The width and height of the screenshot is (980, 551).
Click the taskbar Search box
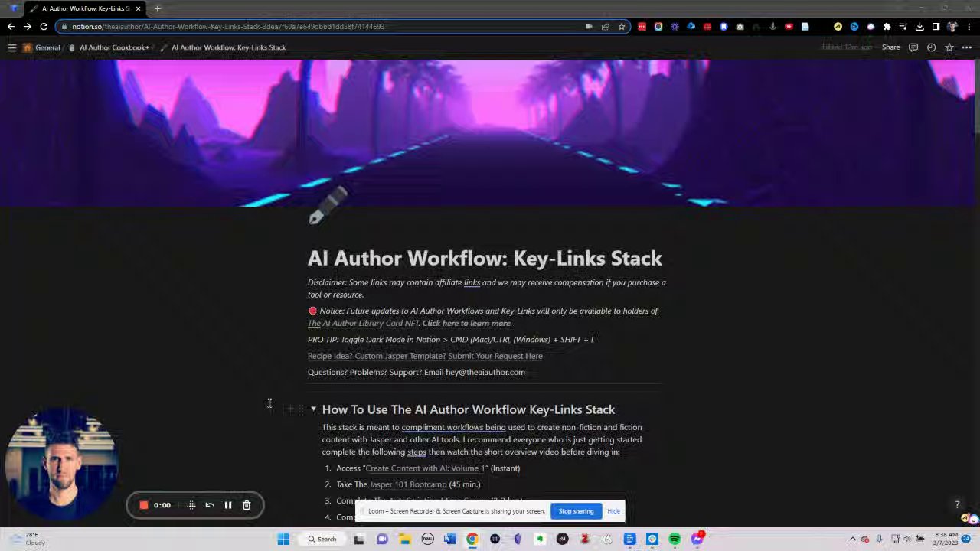click(x=322, y=539)
